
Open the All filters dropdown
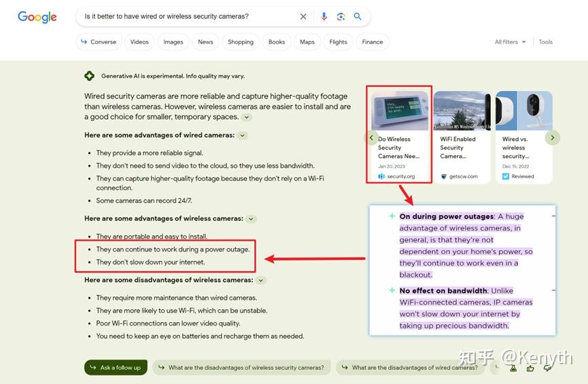tap(510, 42)
